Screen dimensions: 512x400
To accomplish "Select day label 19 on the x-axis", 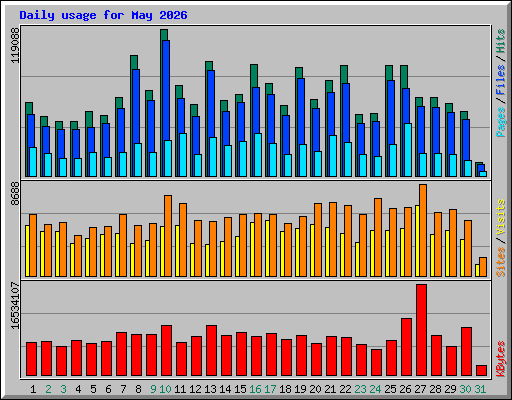I will coord(300,389).
